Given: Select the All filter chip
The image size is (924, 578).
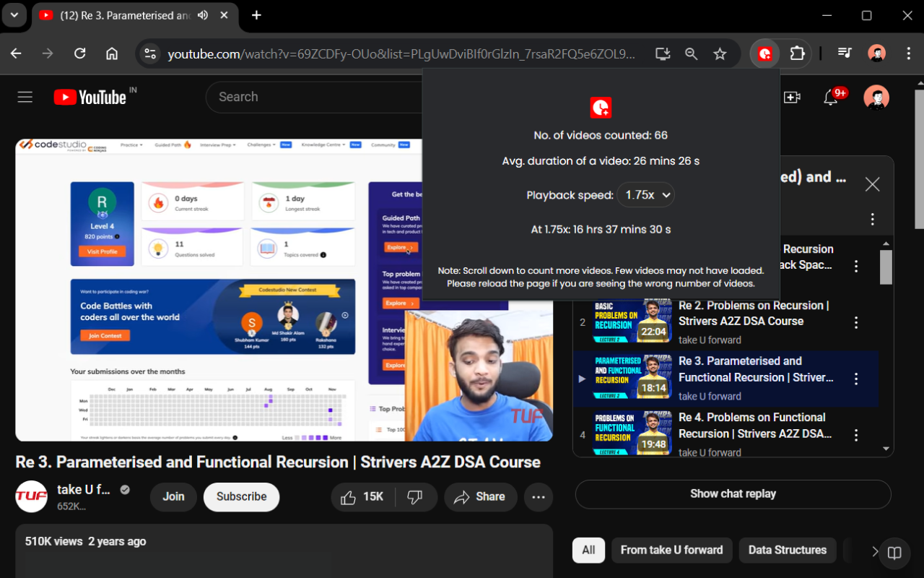Looking at the screenshot, I should click(588, 550).
